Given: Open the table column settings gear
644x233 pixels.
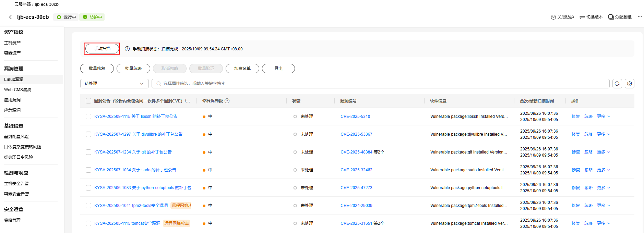Looking at the screenshot, I should (629, 84).
